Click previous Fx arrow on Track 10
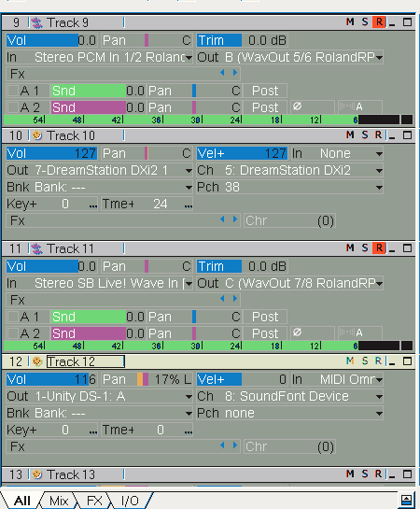The height and width of the screenshot is (509, 420). coord(222,219)
